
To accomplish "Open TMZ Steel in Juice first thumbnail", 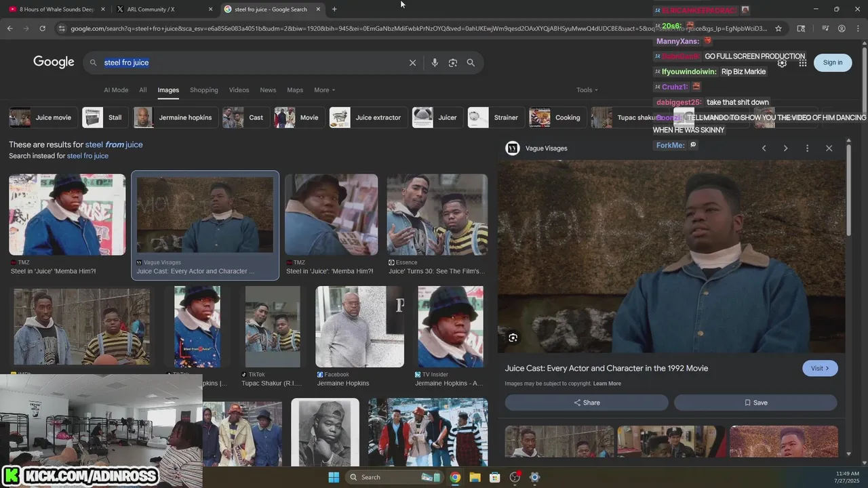I will 67,215.
